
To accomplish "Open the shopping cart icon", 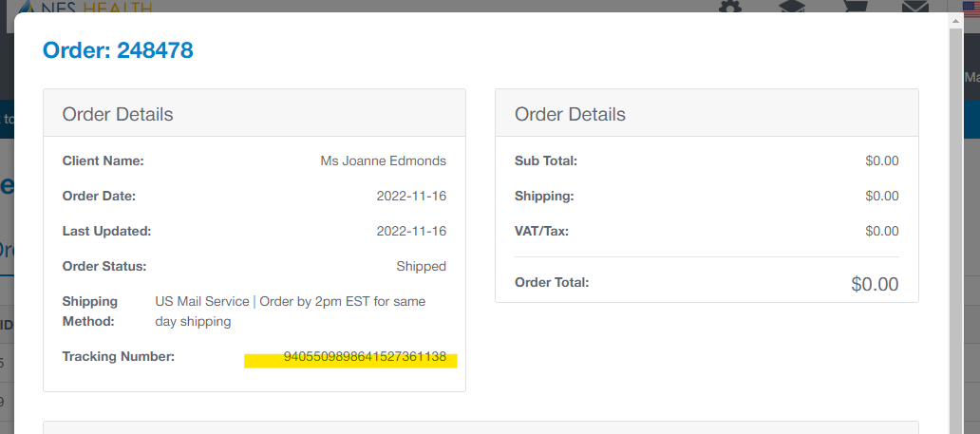I will [856, 7].
